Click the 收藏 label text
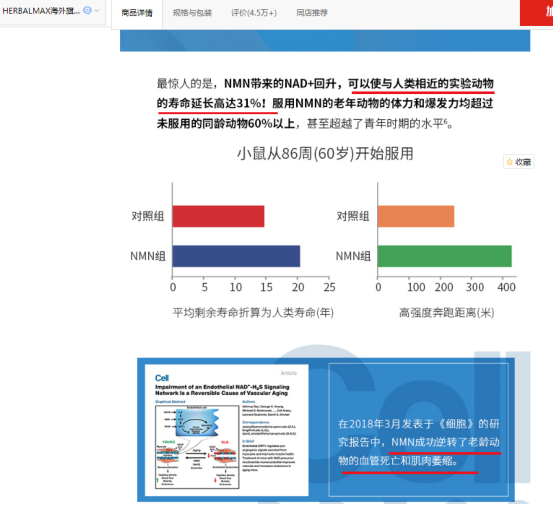The width and height of the screenshot is (553, 505). pyautogui.click(x=523, y=162)
